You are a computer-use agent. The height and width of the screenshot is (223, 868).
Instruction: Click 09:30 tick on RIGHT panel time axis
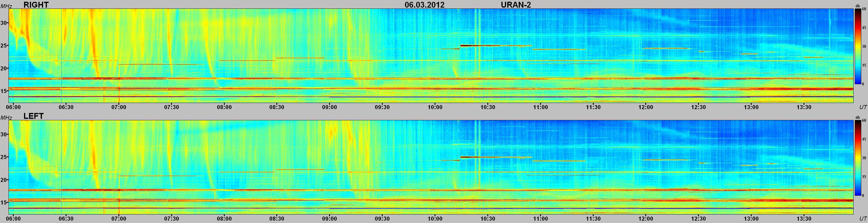[382, 107]
